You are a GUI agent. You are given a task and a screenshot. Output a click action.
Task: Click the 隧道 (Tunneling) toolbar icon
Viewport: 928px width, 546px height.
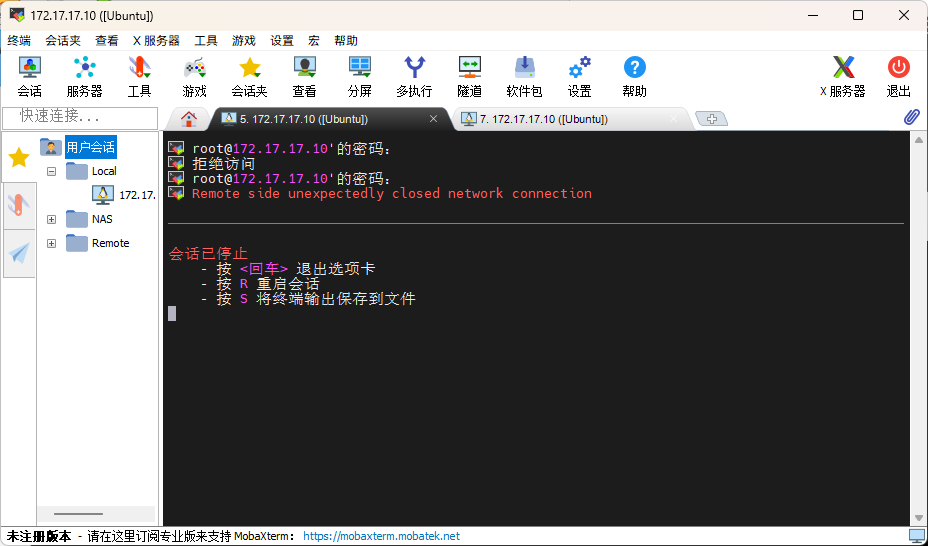point(469,76)
